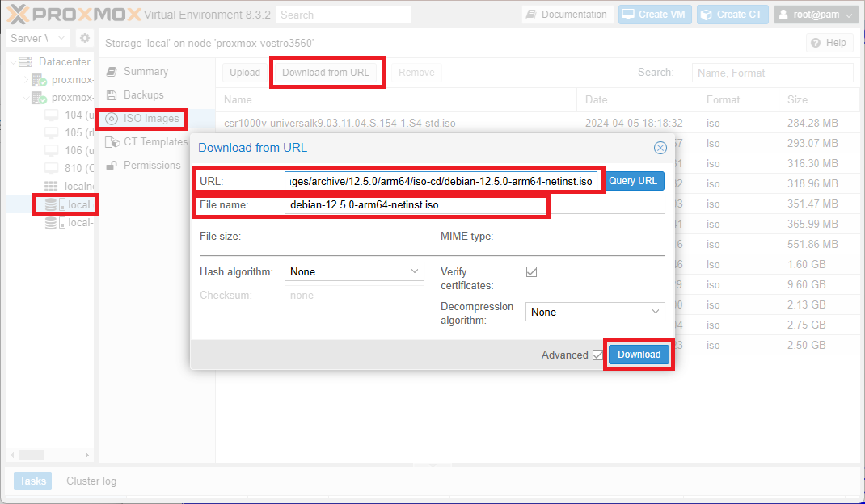Expand the first proxmox node
This screenshot has height=504, width=865.
point(25,79)
